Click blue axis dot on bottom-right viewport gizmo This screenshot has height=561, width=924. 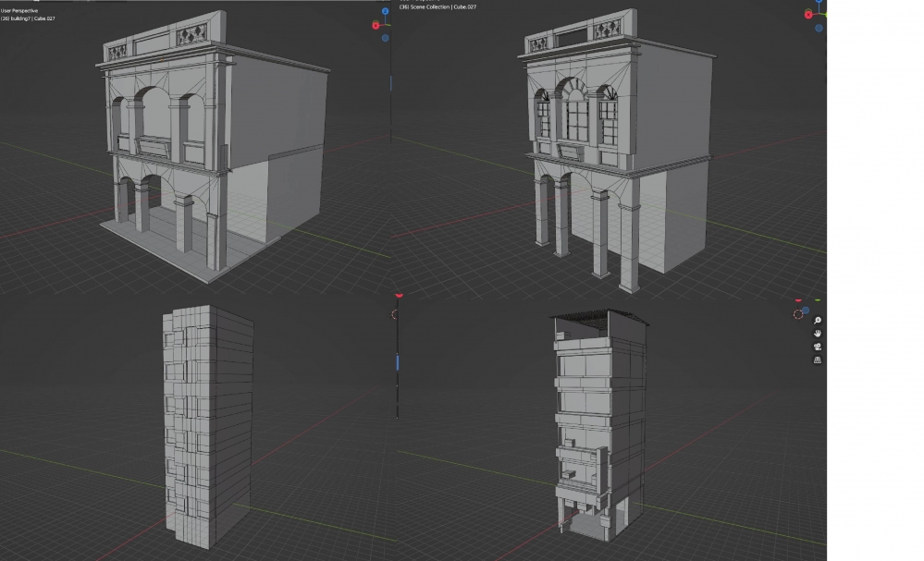click(807, 310)
